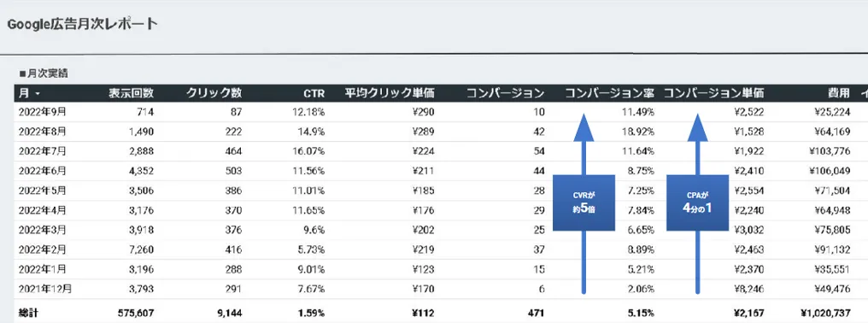Select the 2022年9月 row label

(42, 112)
